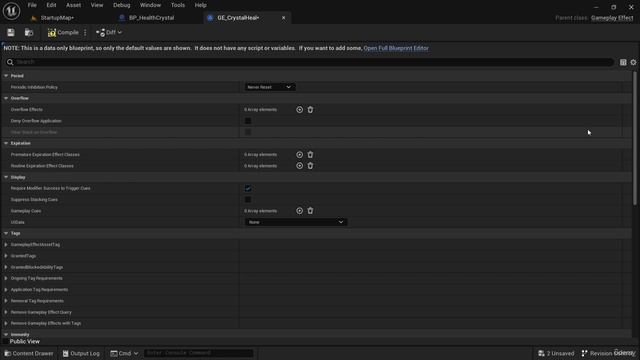Image resolution: width=640 pixels, height=360 pixels.
Task: Empty the Gameplay Cues array
Action: (x=310, y=211)
